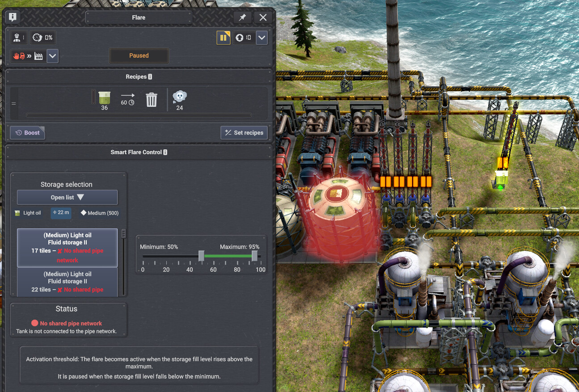This screenshot has width=579, height=392.
Task: Open the Smart Flare Control info icon
Action: tap(165, 152)
